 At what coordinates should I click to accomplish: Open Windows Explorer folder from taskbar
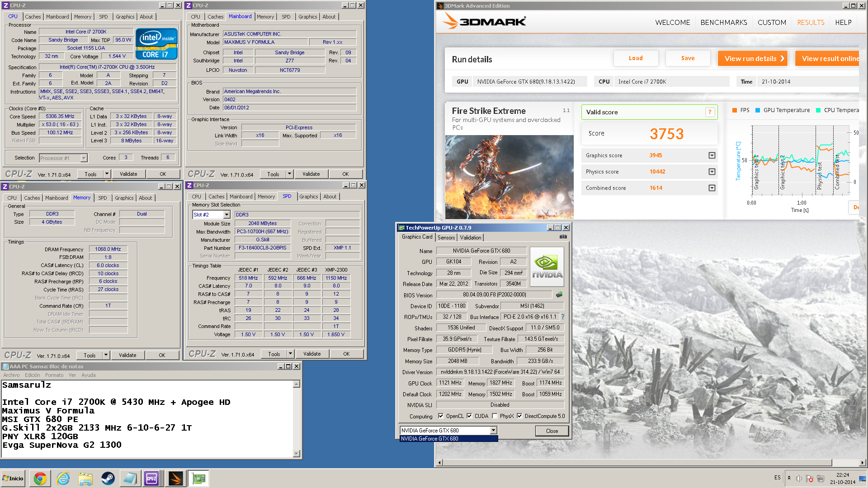pos(85,479)
